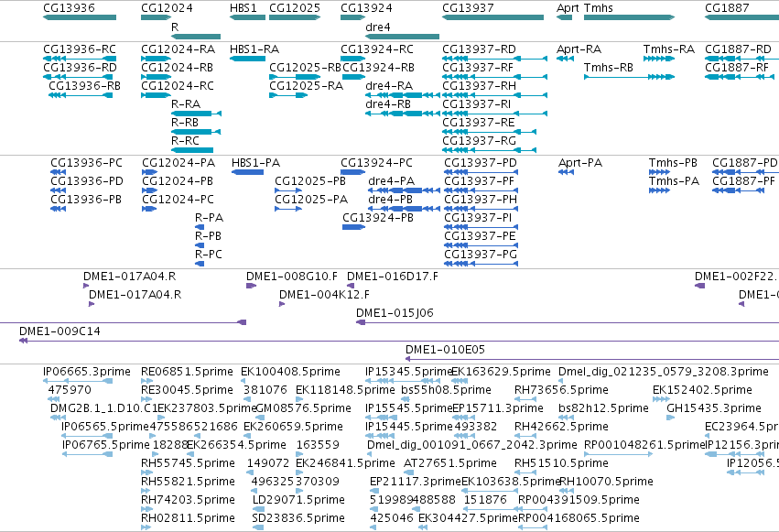Click the CG12025-RB transcript label

pyautogui.click(x=305, y=68)
